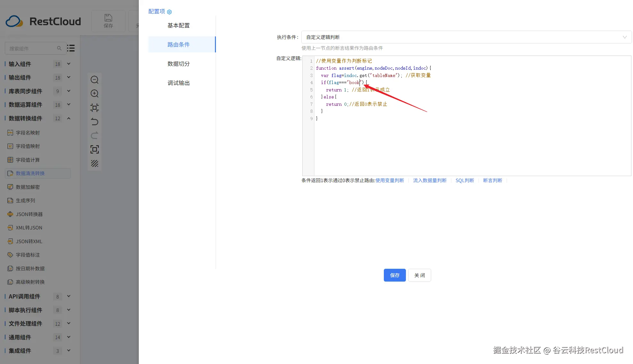Click the 断言判断 link
Screen dimensions: 633x364
[x=493, y=180]
